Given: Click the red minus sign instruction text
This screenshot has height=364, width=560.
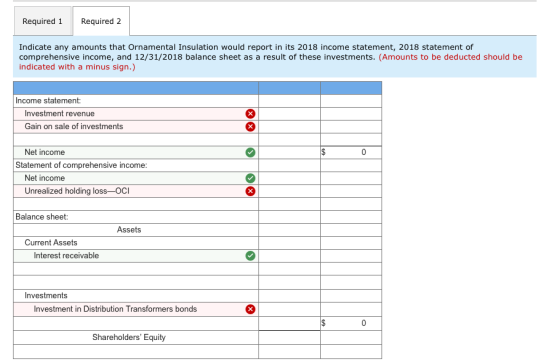Looking at the screenshot, I should pos(270,62).
